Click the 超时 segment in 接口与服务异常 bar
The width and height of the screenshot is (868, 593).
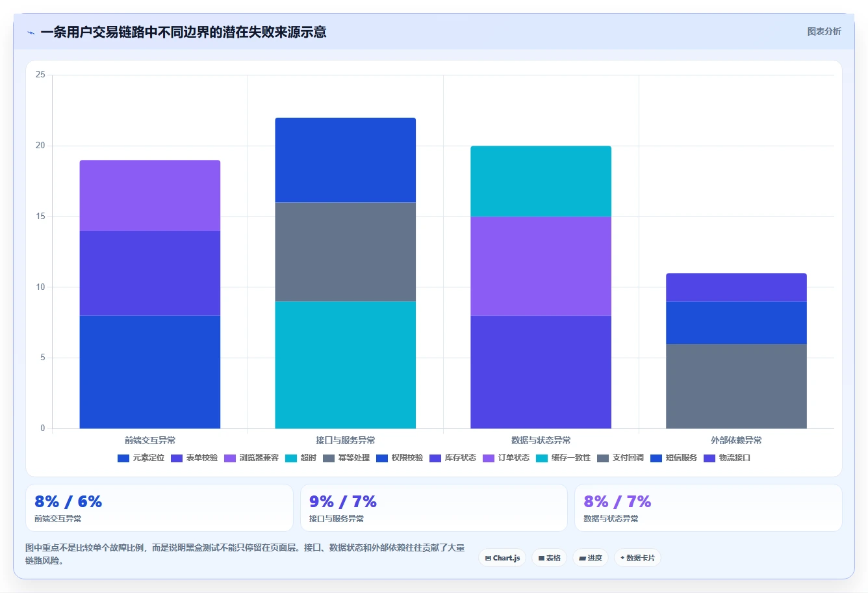(x=346, y=365)
